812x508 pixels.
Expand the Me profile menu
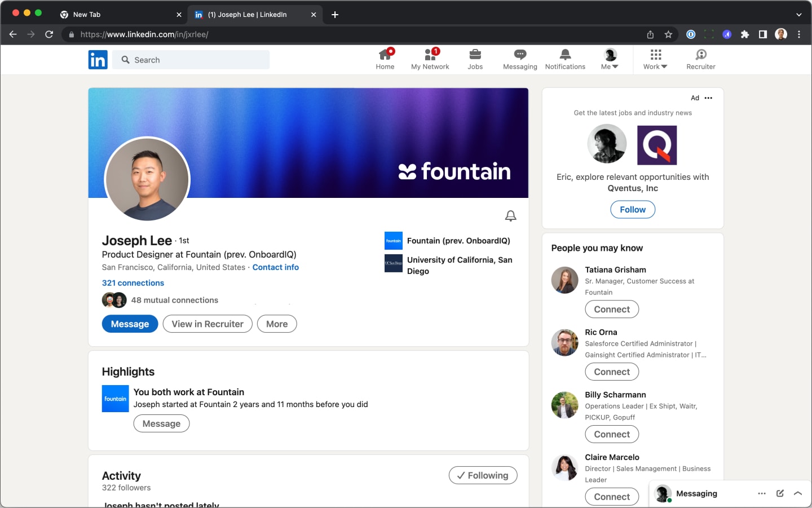pos(610,59)
